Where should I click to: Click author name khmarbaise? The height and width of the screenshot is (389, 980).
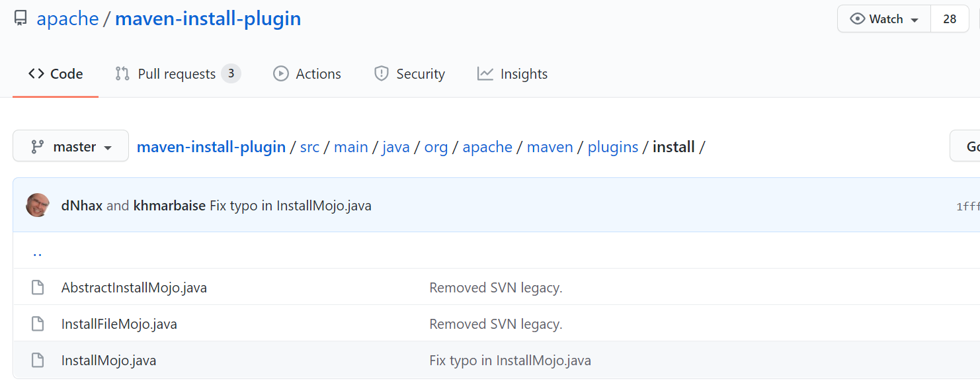[169, 206]
